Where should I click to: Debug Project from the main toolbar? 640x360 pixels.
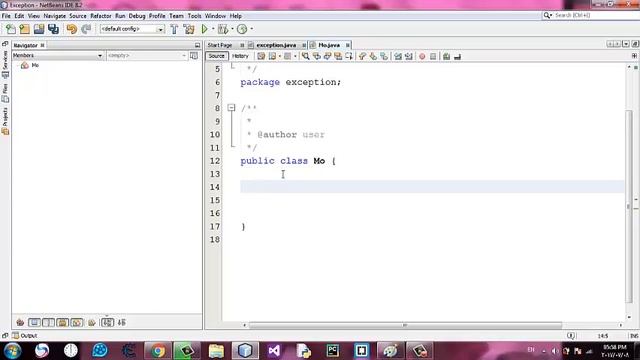223,29
